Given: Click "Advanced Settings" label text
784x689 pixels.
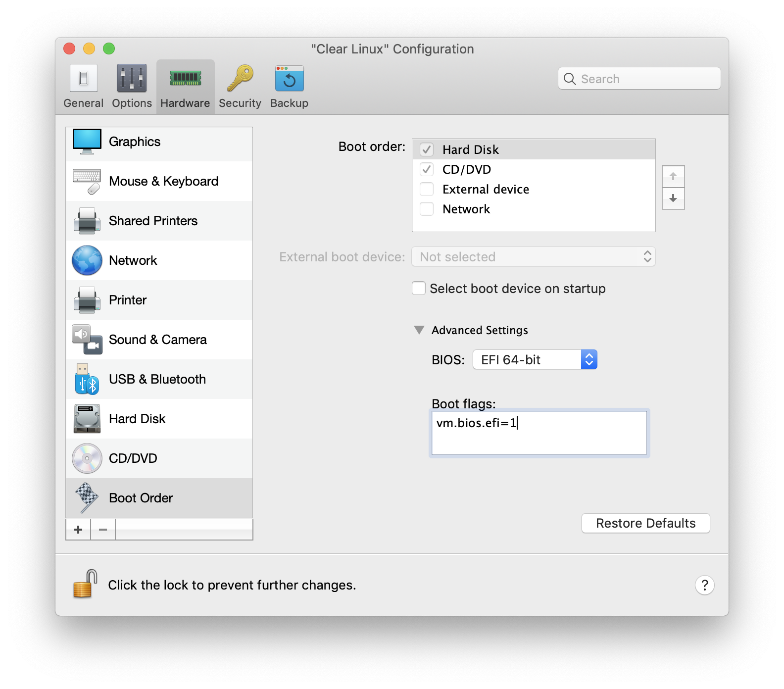Looking at the screenshot, I should click(x=480, y=330).
